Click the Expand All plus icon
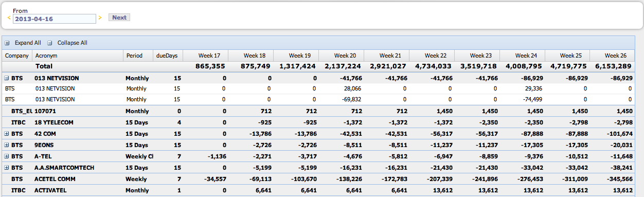 coord(7,43)
